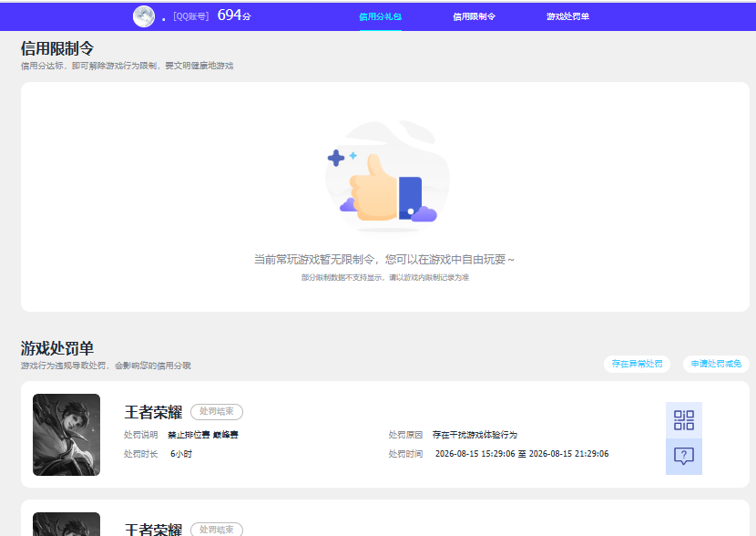Click the thumbs-up illustration

(x=387, y=177)
